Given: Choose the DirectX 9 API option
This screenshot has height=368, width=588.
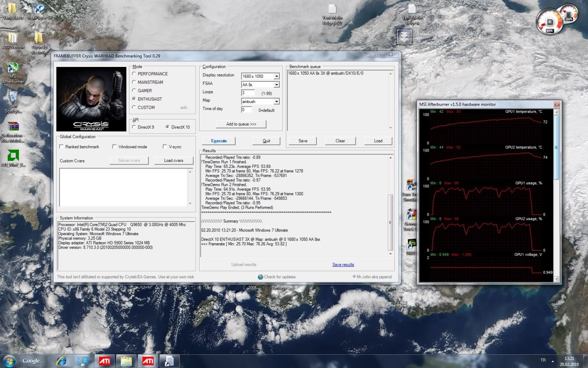Looking at the screenshot, I should 134,127.
